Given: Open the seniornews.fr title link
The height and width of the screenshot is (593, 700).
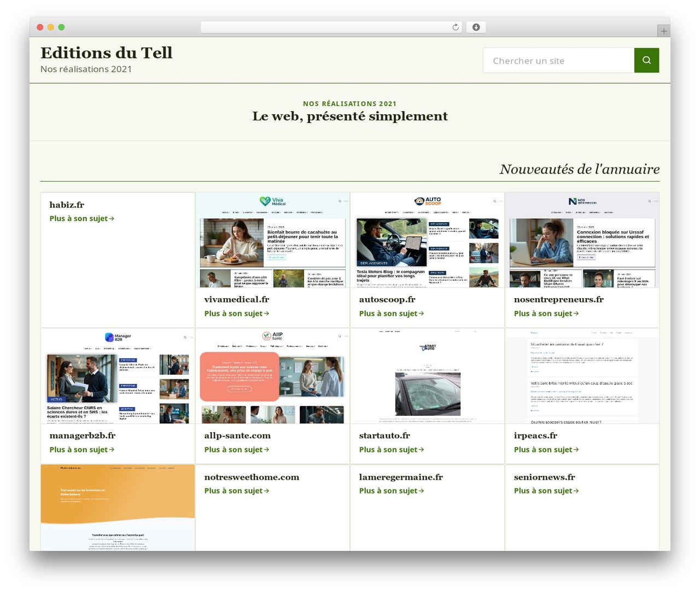Looking at the screenshot, I should [x=545, y=477].
